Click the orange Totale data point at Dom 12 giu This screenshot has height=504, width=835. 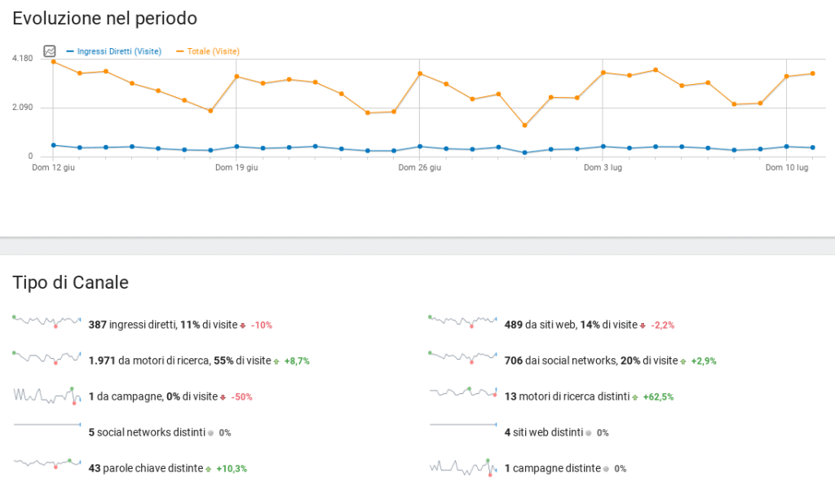click(53, 62)
